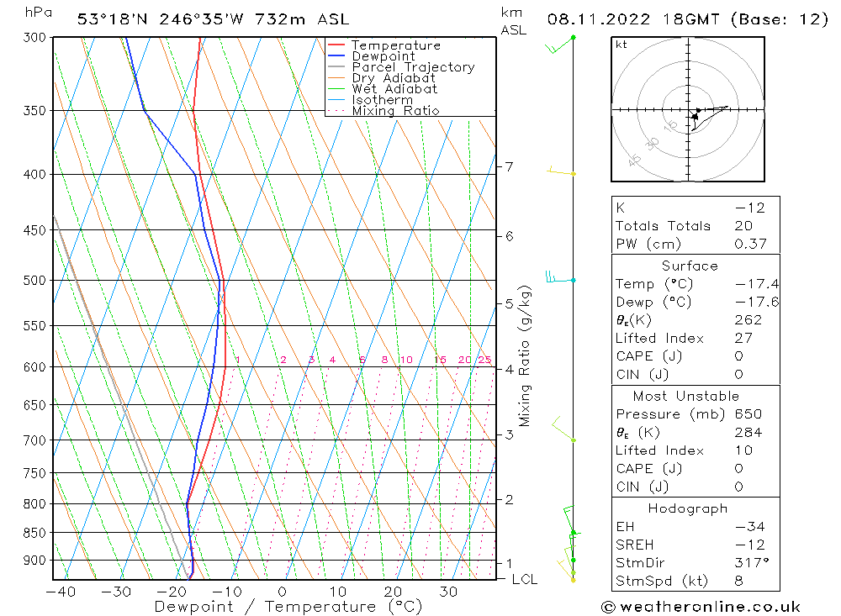The width and height of the screenshot is (841, 616).
Task: Click the 'Wet Adiabat' legend label
Action: point(394,89)
